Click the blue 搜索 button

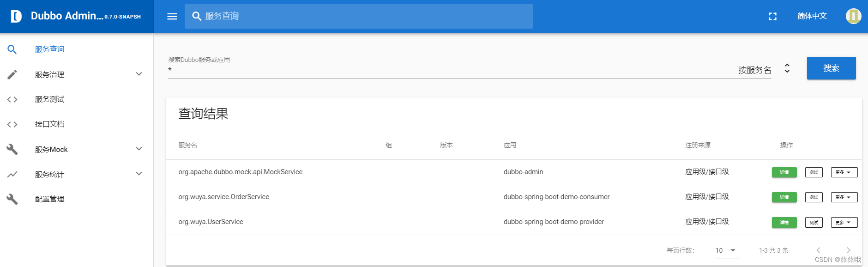(x=831, y=68)
